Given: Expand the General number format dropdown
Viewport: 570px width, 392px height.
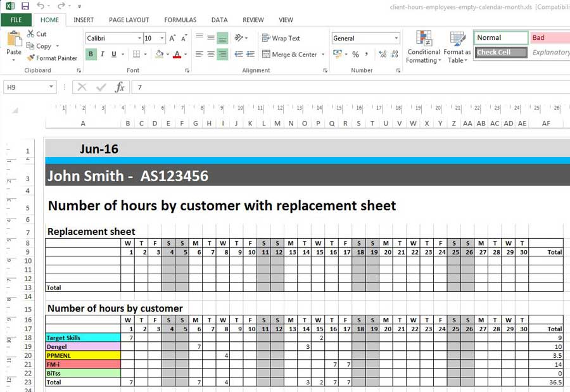Looking at the screenshot, I should [x=396, y=39].
